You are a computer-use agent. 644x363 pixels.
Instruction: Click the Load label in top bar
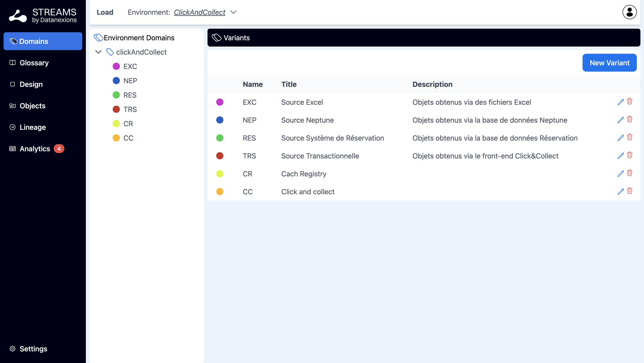click(105, 12)
